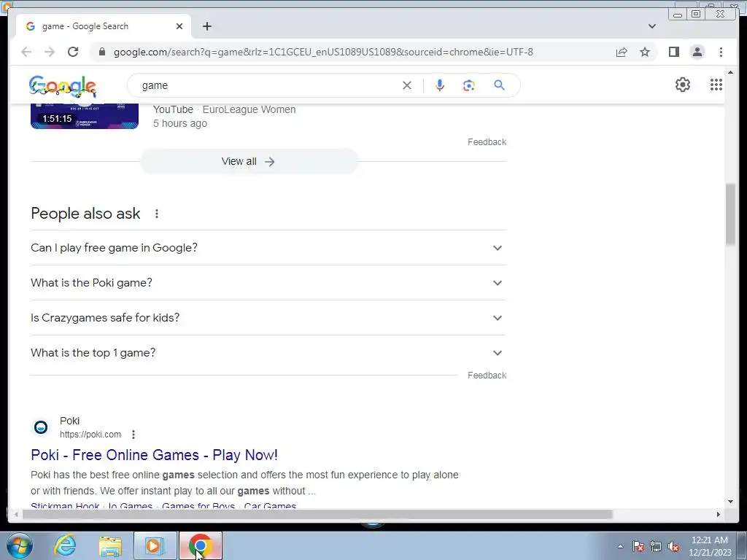Click the address bar URL

tap(323, 52)
